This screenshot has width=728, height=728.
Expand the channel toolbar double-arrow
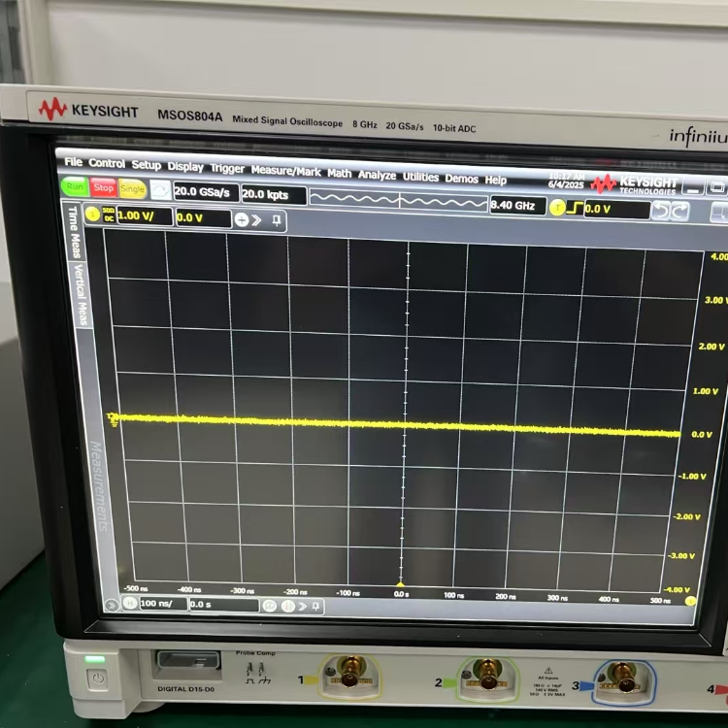257,220
